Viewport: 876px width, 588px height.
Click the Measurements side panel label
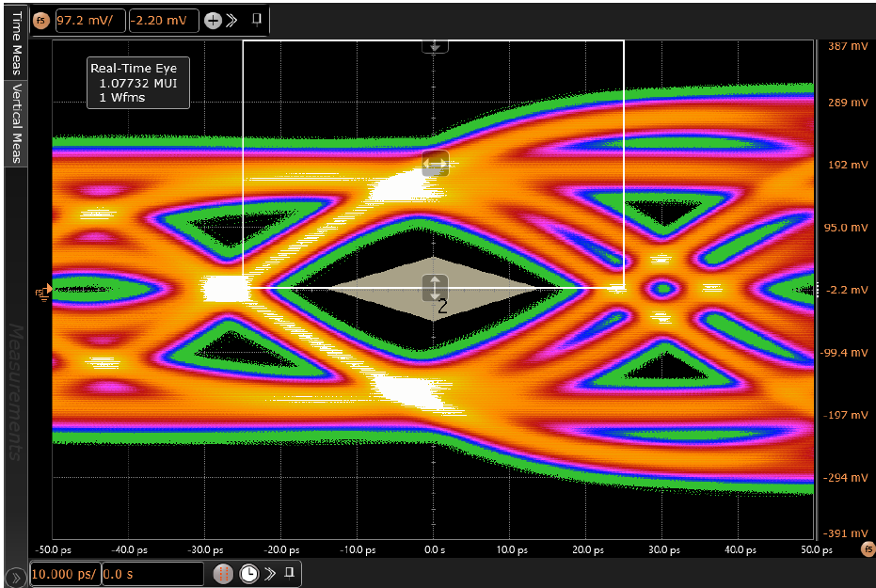[x=16, y=392]
